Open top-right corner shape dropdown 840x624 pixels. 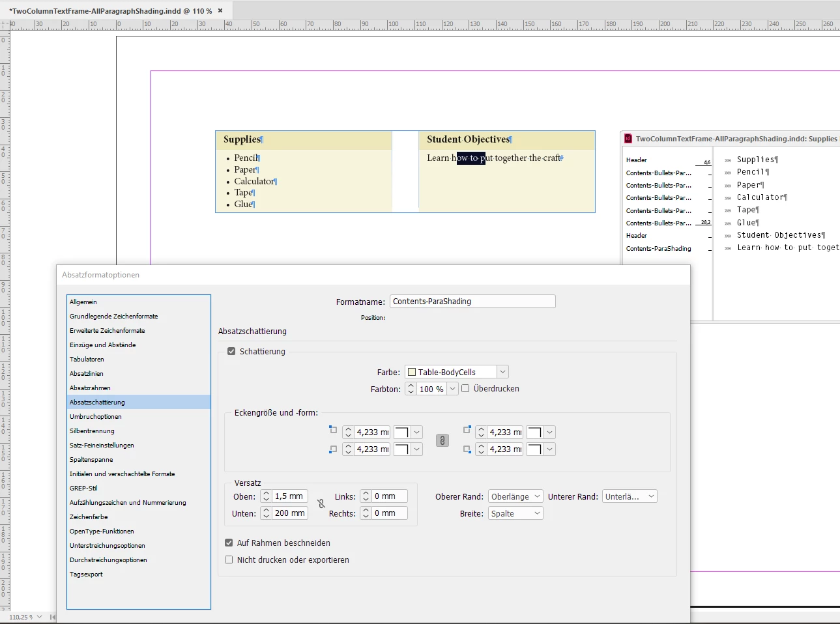[x=550, y=433]
